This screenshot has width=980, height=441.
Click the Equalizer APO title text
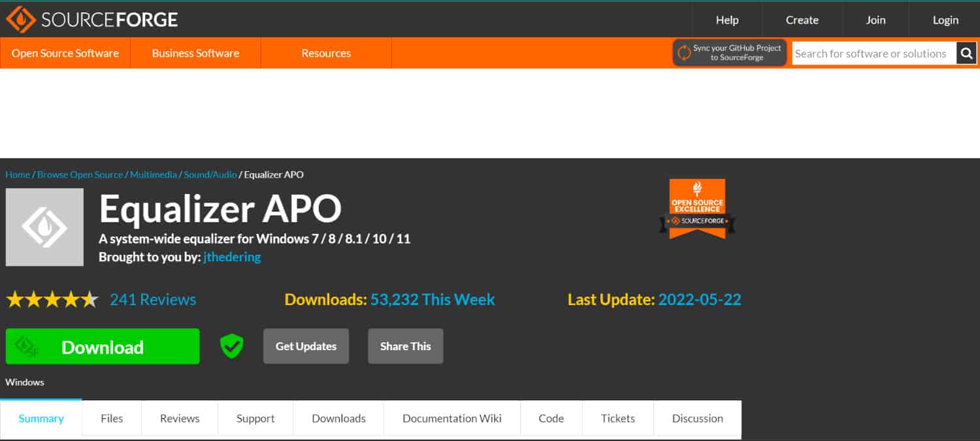coord(220,209)
